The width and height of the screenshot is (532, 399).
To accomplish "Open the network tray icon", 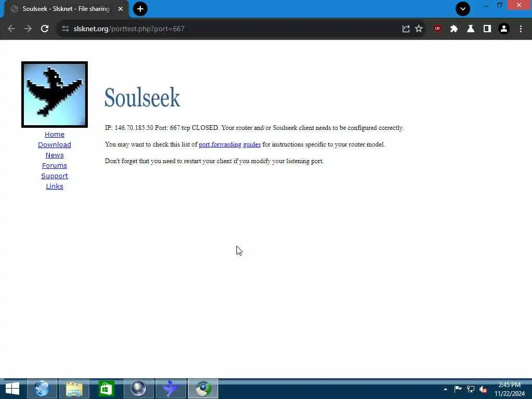I will (471, 389).
